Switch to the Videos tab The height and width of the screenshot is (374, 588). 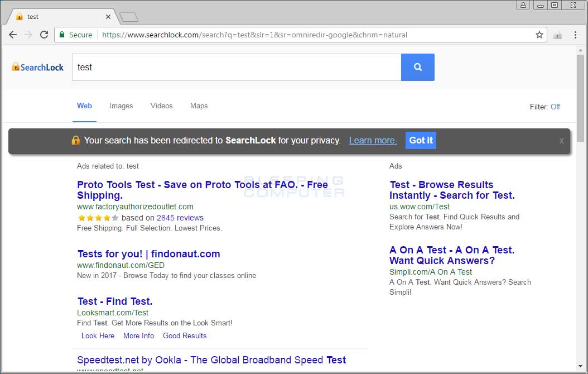[x=161, y=106]
